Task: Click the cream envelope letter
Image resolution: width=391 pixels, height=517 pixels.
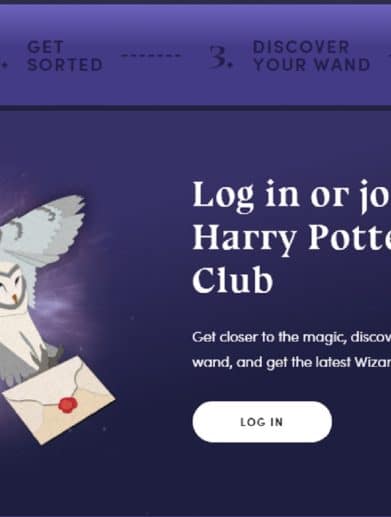Action: 59,400
